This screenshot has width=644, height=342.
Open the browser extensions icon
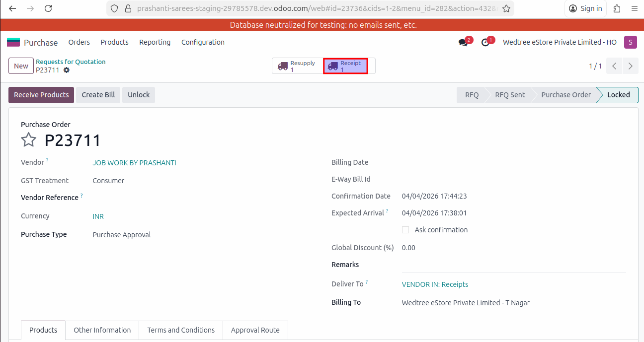(x=617, y=8)
